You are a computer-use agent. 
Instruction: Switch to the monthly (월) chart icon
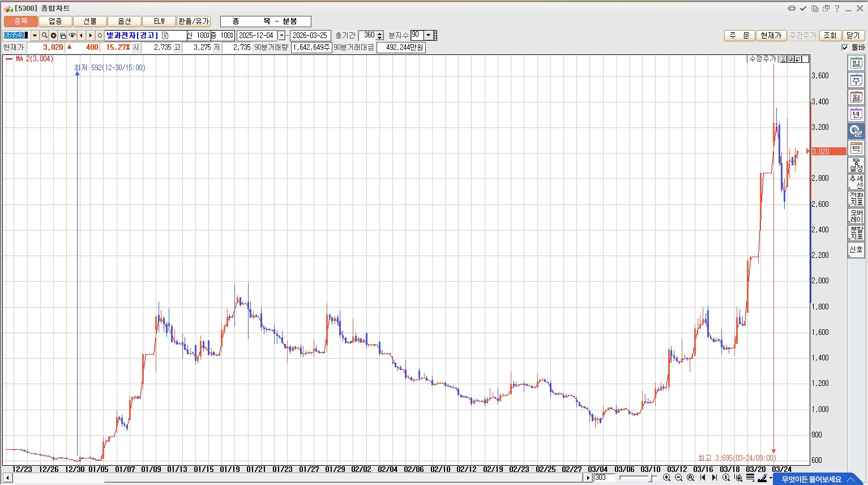point(856,97)
